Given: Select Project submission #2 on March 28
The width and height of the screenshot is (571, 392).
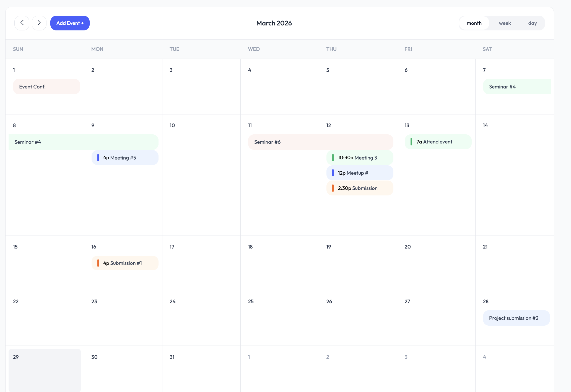Looking at the screenshot, I should 516,318.
